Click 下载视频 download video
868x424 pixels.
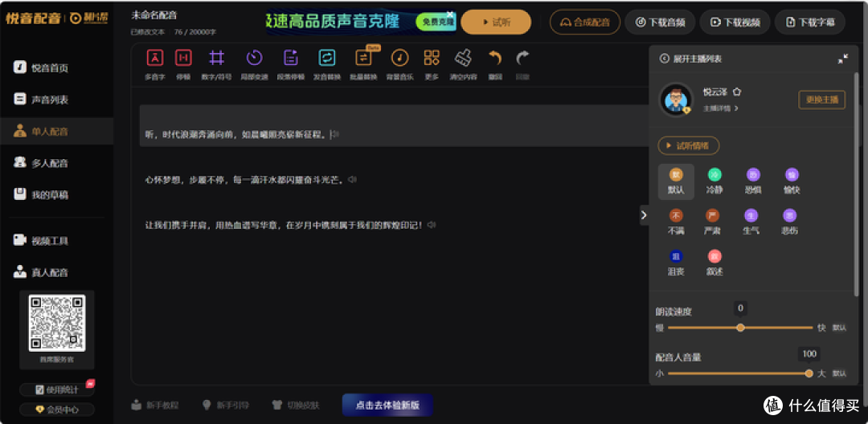point(735,22)
